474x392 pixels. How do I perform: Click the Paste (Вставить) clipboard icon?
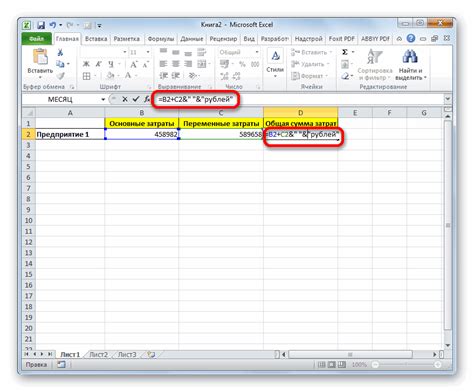[40, 57]
